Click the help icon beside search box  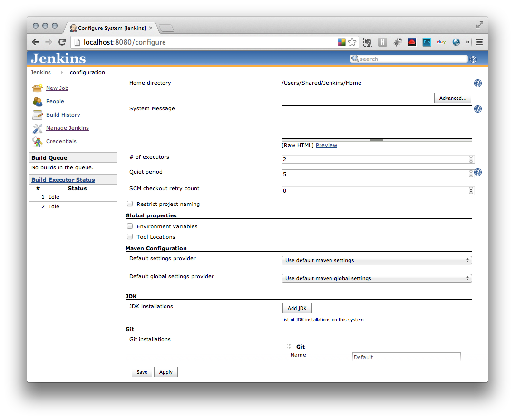[473, 59]
